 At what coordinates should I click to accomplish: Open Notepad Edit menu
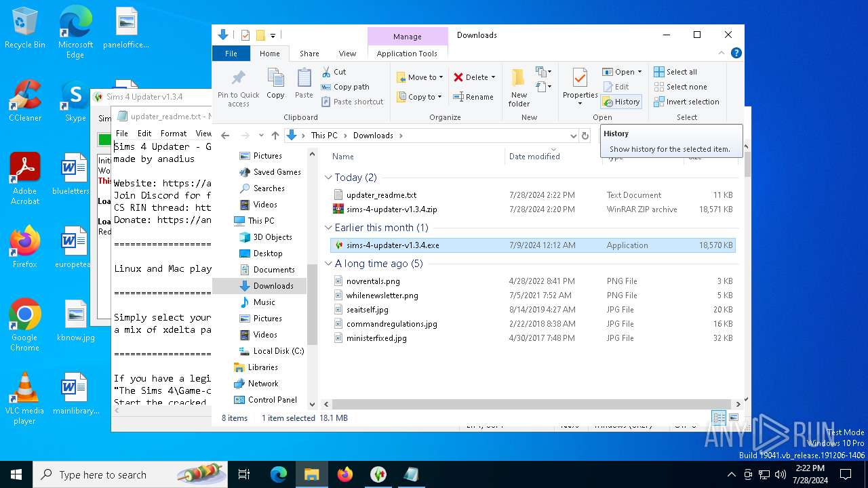click(x=144, y=134)
